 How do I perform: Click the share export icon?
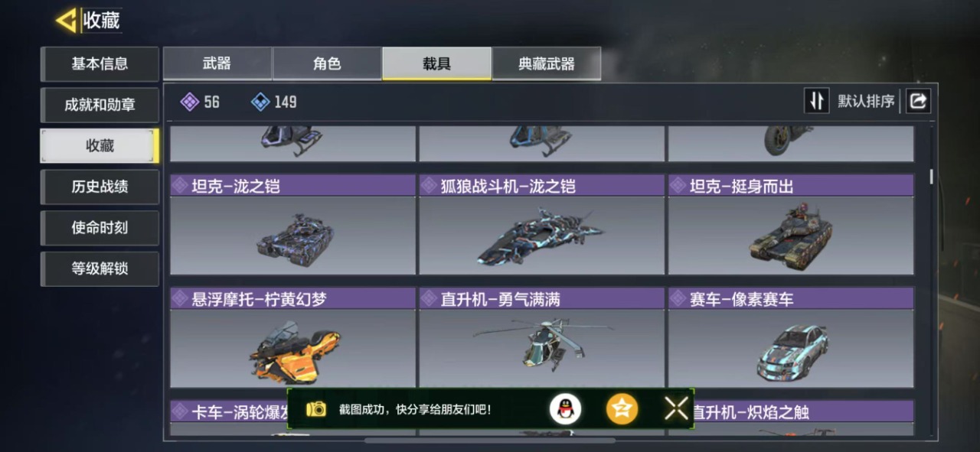(x=918, y=101)
